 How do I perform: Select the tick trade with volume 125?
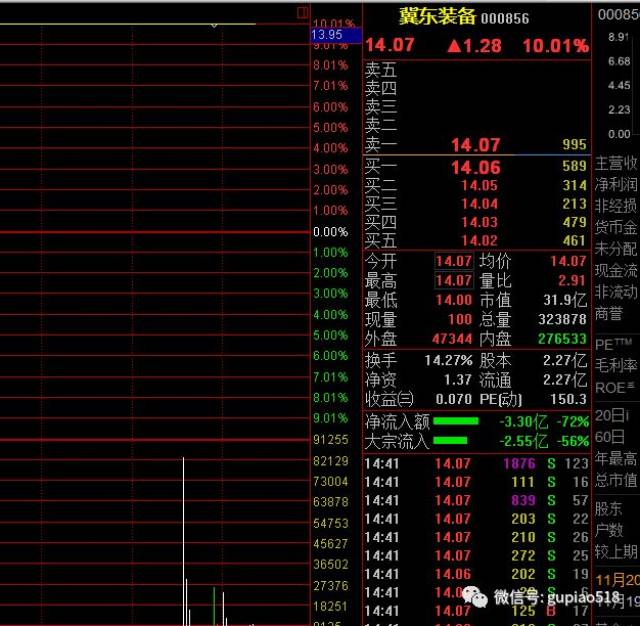click(476, 611)
